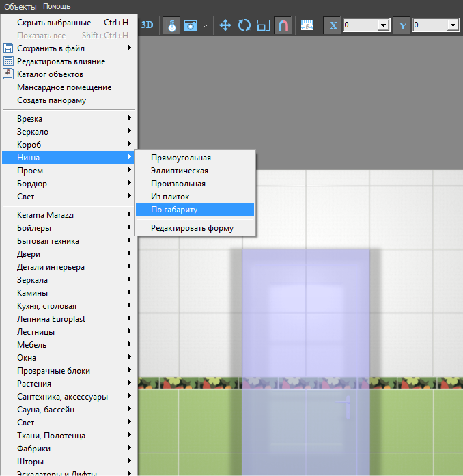Click the highlighted Ниша menu item
Viewport: 463px width, 476px height.
point(68,158)
